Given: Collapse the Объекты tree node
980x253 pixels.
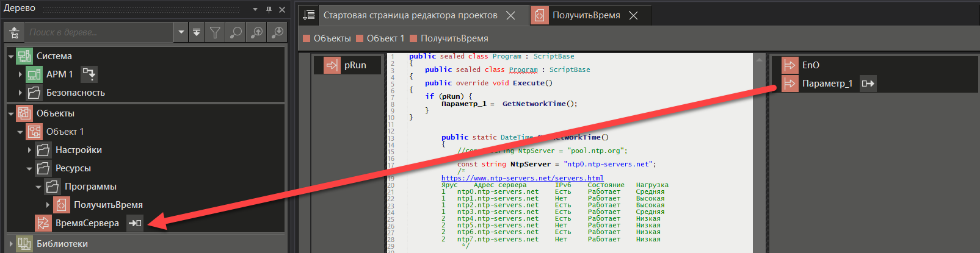Looking at the screenshot, I should pyautogui.click(x=11, y=113).
